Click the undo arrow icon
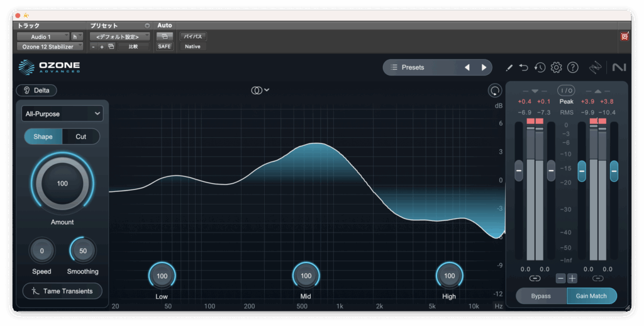644x326 pixels. coord(524,67)
